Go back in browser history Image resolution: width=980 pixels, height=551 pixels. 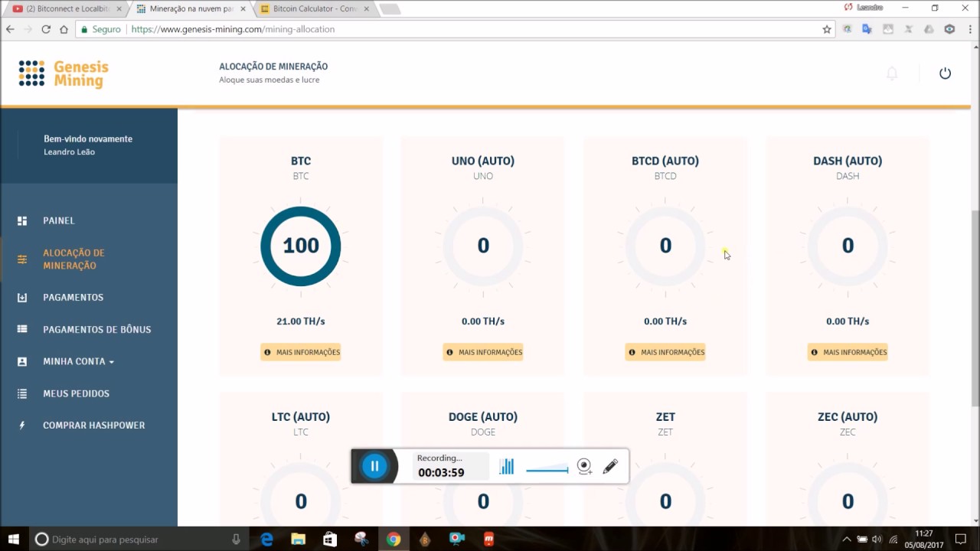(10, 29)
